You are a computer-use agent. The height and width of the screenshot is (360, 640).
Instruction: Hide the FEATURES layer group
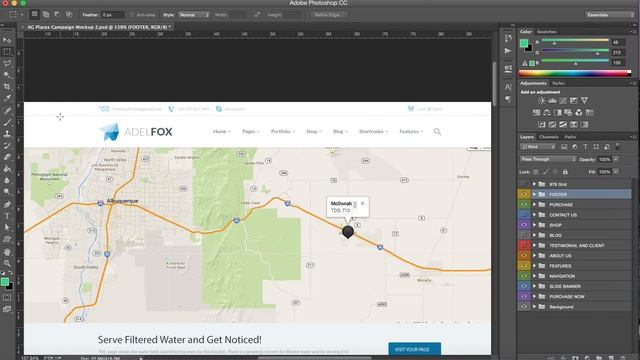pyautogui.click(x=524, y=266)
